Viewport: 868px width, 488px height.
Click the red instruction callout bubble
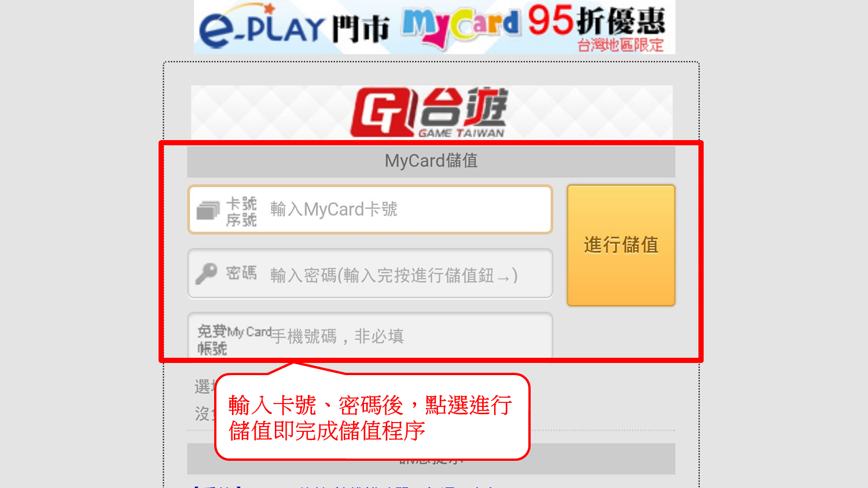pyautogui.click(x=372, y=417)
